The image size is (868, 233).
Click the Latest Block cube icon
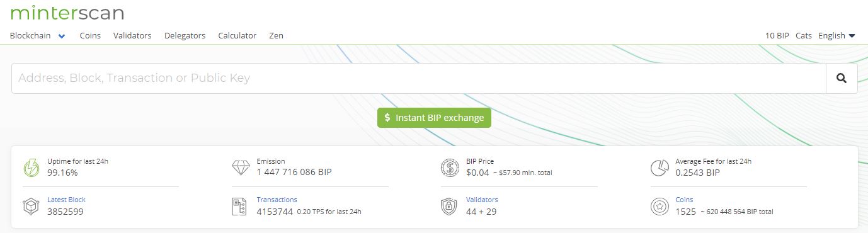[x=31, y=207]
